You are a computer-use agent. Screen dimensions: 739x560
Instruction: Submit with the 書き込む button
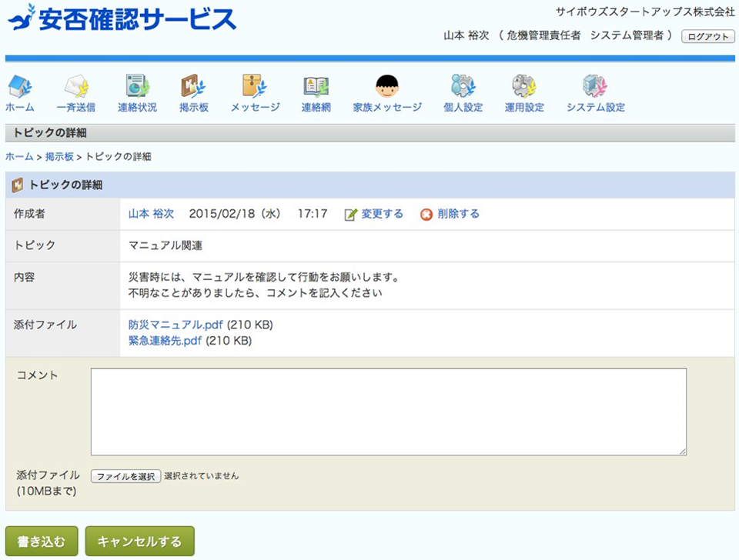(36, 542)
